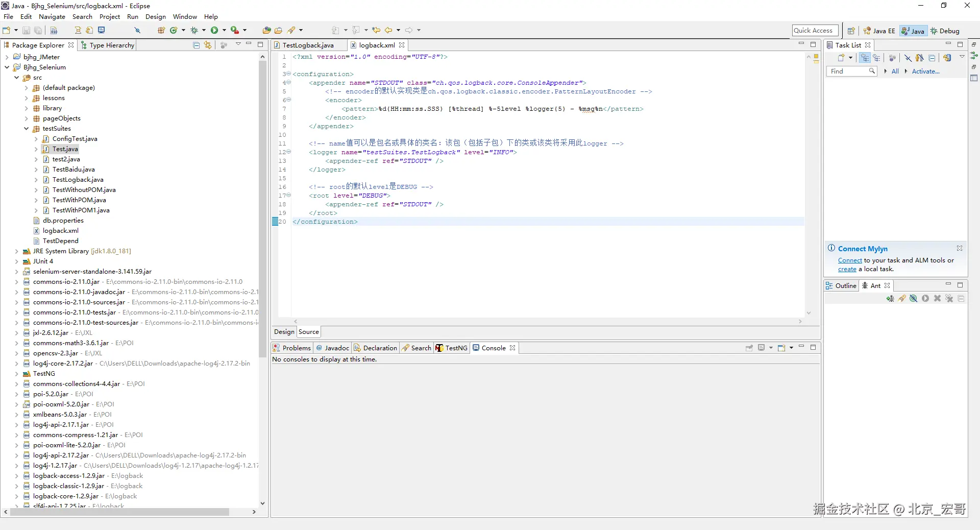Image resolution: width=980 pixels, height=530 pixels.
Task: Toggle Hide Internal Targets in Ant view
Action: (914, 299)
